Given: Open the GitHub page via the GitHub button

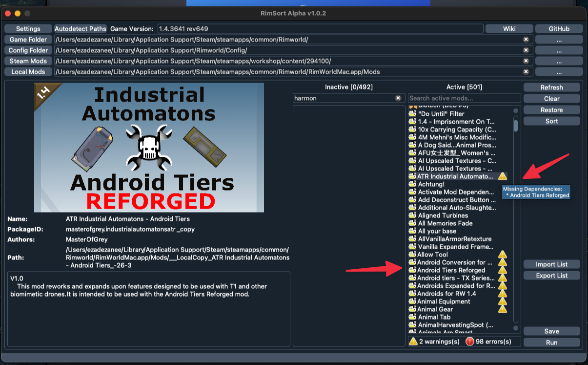Looking at the screenshot, I should click(559, 28).
